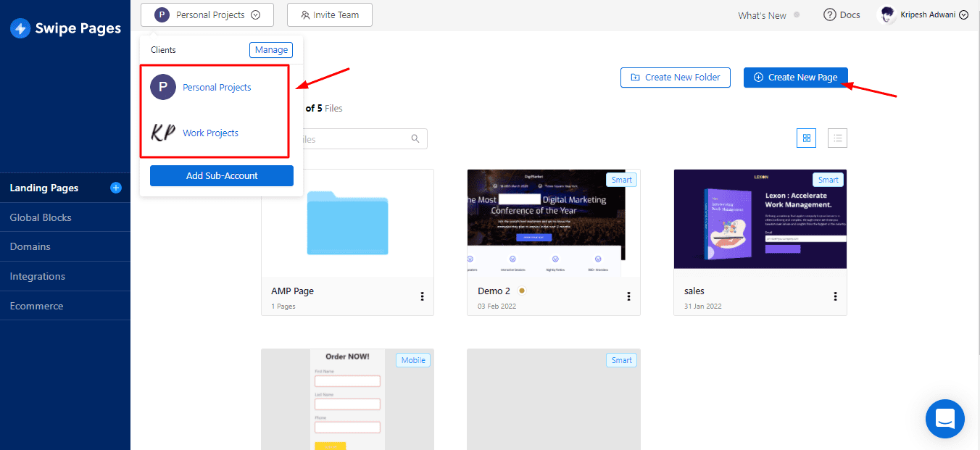
Task: Go to Domains section in sidebar
Action: pos(30,246)
